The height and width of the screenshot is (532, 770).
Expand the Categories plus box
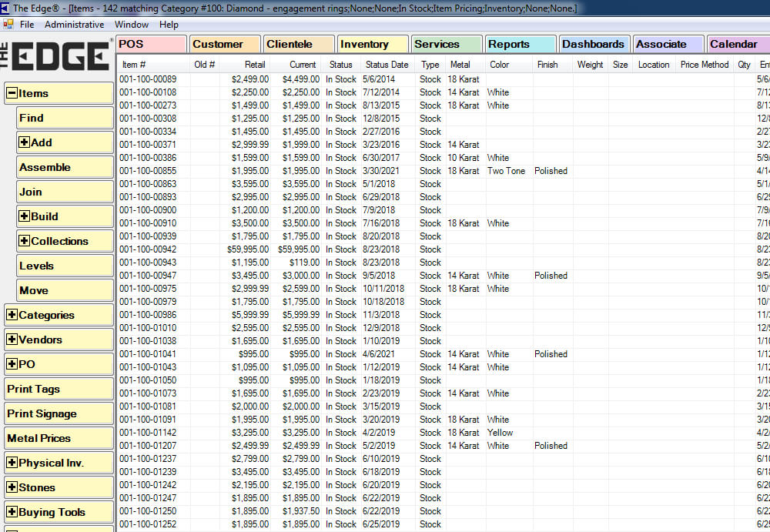coord(12,315)
